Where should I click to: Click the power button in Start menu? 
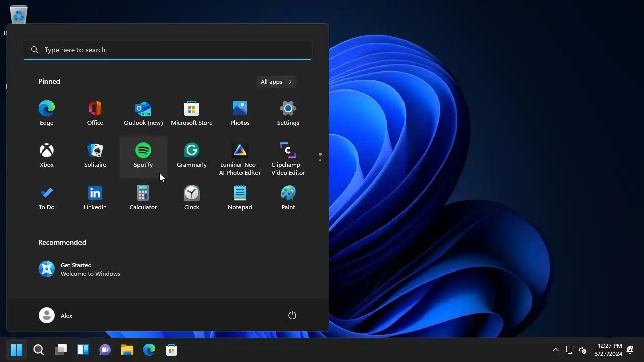coord(292,315)
